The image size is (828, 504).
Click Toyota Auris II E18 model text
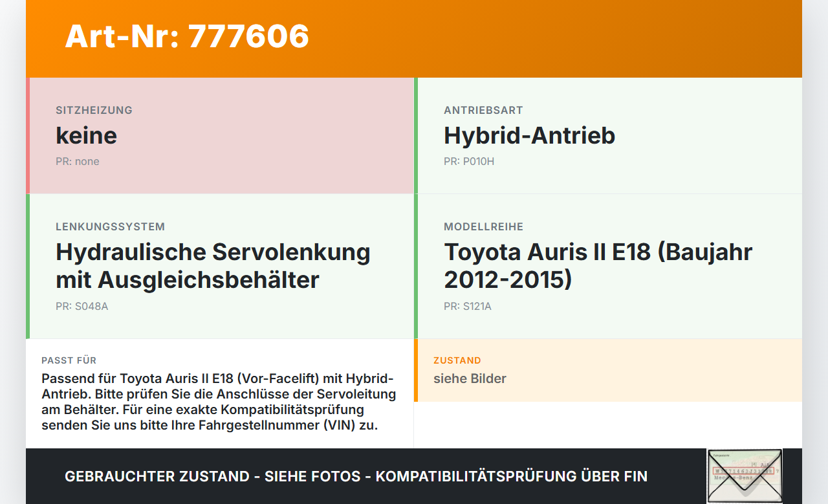tap(598, 266)
